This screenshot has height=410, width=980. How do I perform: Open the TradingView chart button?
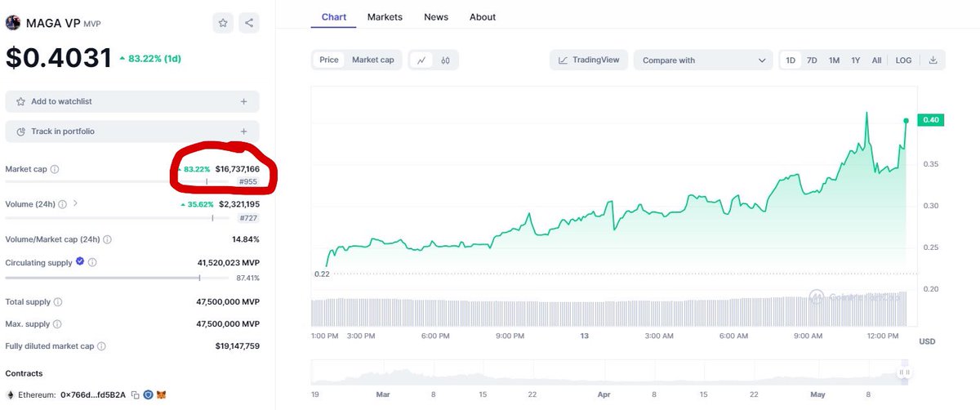tap(588, 60)
